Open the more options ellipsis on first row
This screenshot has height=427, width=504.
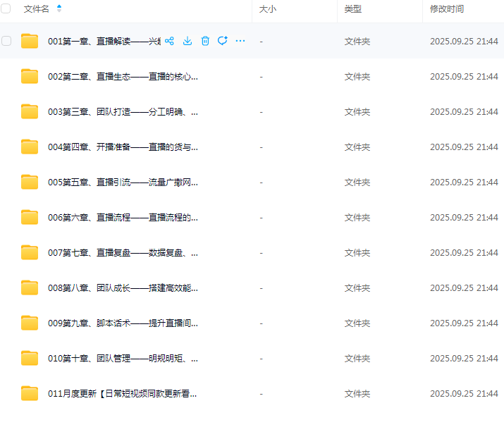(x=240, y=41)
